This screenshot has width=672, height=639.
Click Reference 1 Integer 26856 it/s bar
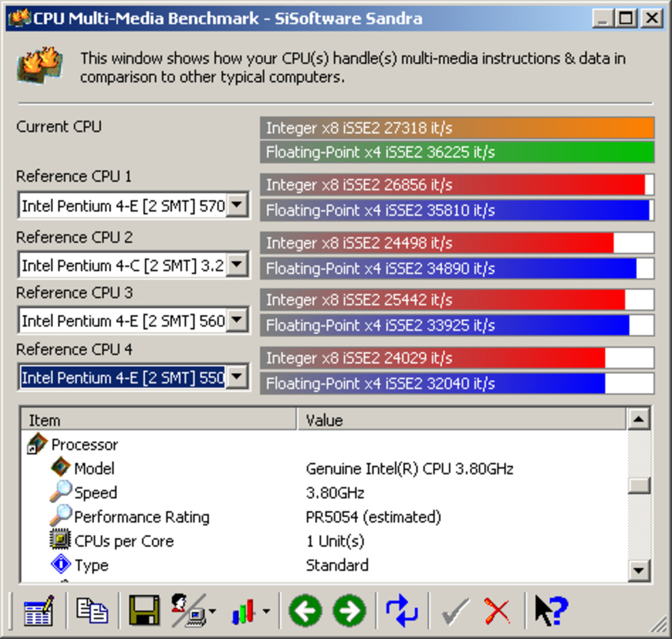[457, 185]
